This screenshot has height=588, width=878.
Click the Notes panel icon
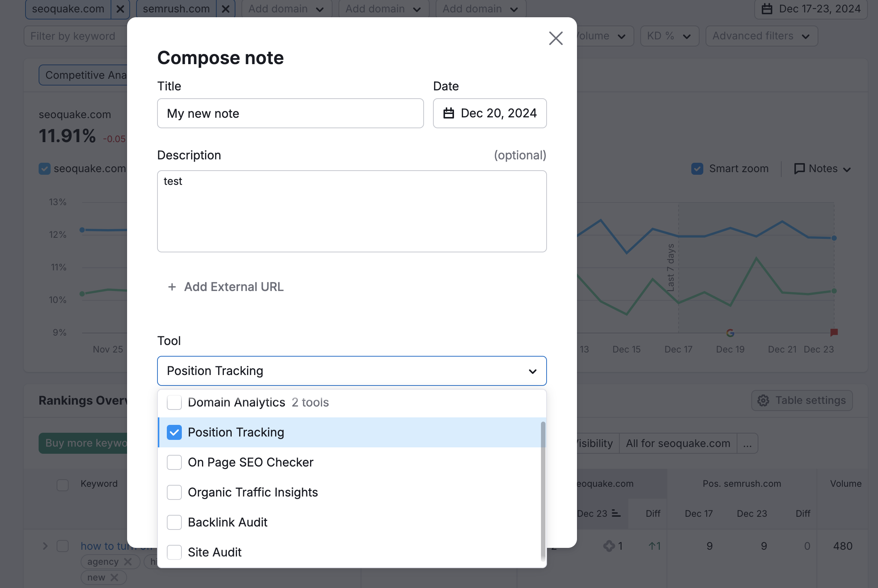[800, 169]
